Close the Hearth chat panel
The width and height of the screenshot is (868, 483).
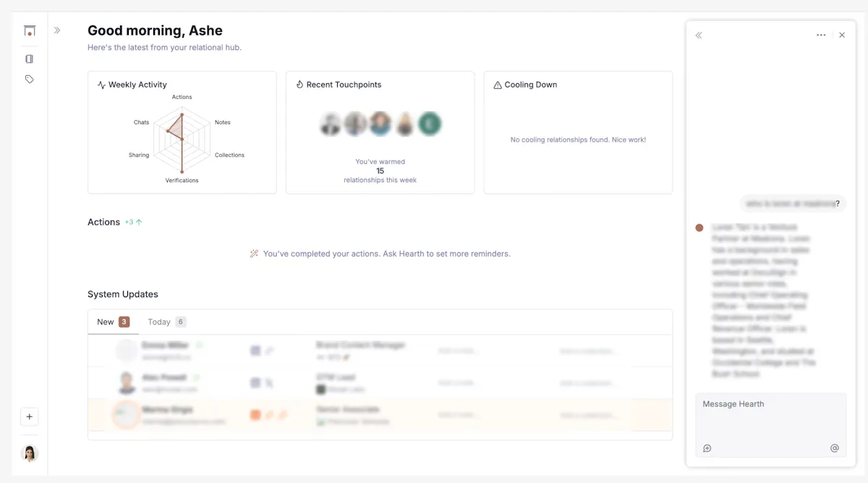tap(842, 35)
